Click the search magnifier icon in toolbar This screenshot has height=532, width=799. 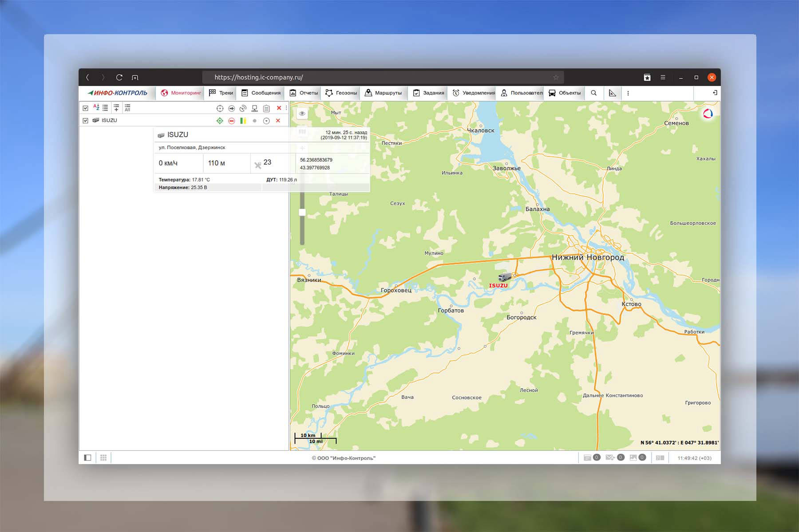[593, 93]
